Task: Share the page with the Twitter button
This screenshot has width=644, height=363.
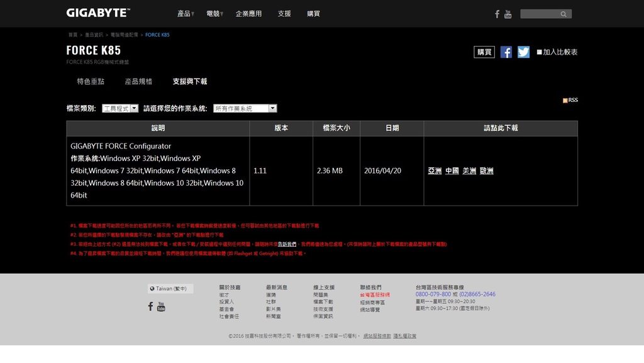Action: [x=523, y=52]
